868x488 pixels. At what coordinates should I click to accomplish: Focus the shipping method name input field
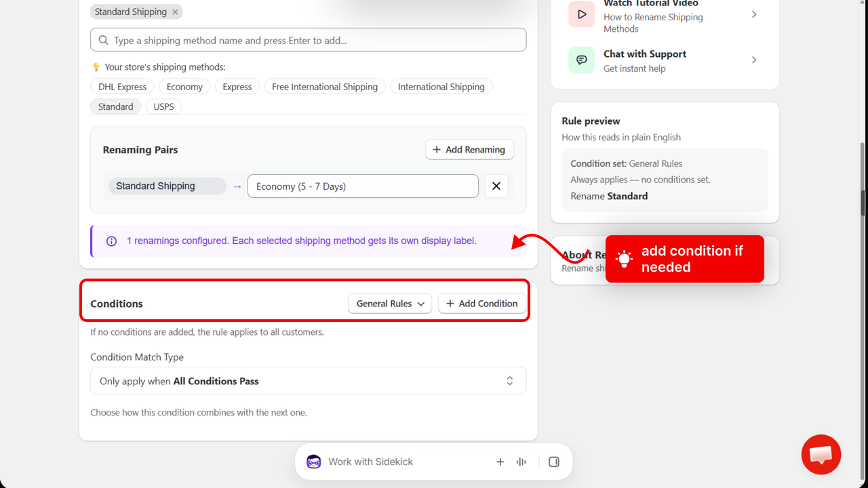point(308,39)
